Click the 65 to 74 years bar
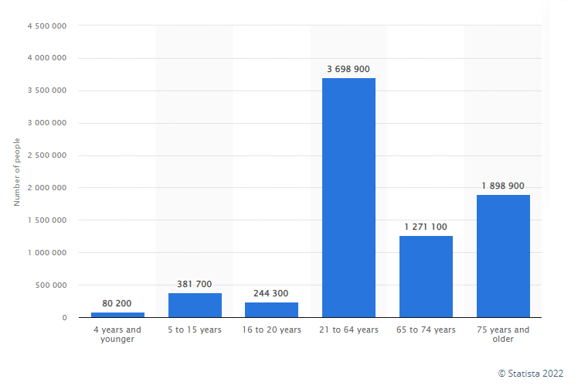The image size is (588, 386). (x=426, y=276)
